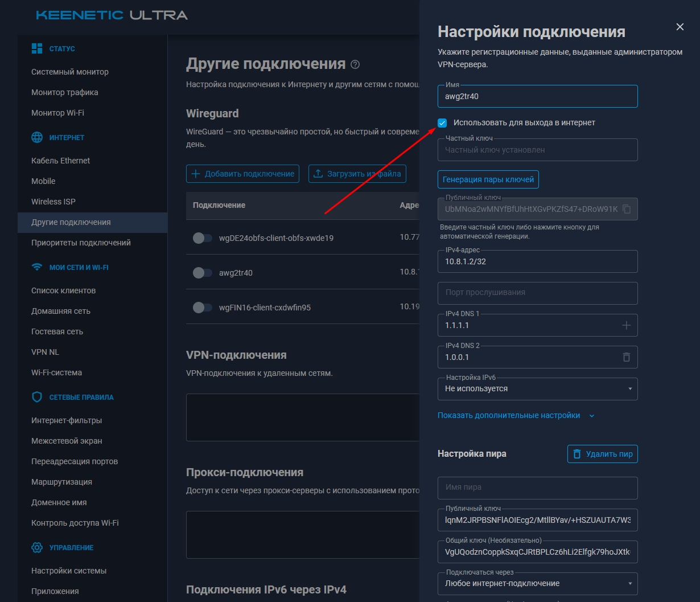Turn on the wgFIN16-client-cxdwfin95 connection

(202, 308)
